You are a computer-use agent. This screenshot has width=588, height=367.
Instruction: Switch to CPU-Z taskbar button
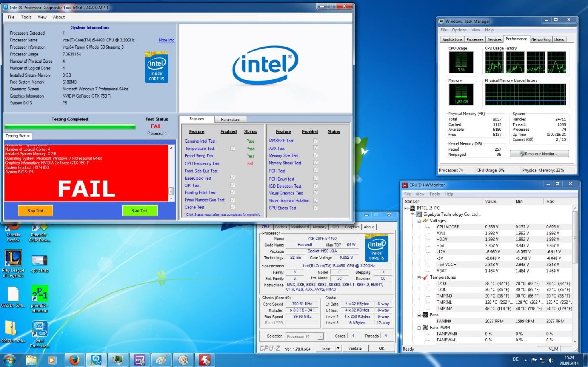pos(139,360)
